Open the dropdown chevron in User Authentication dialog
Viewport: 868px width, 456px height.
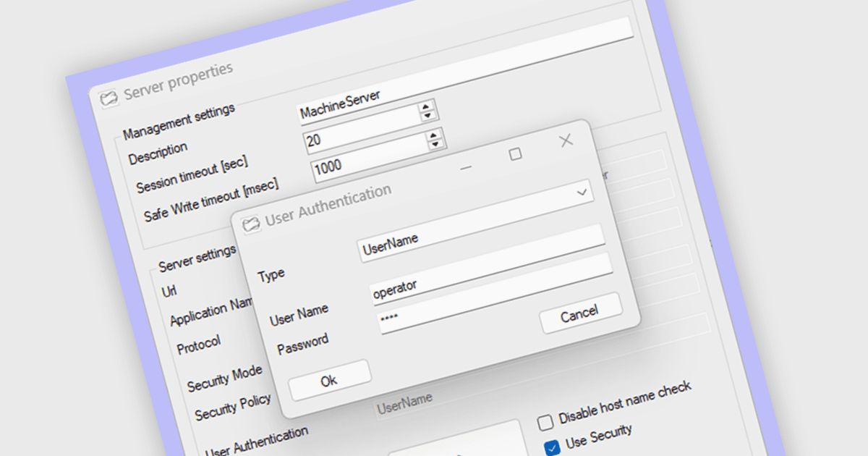(582, 193)
